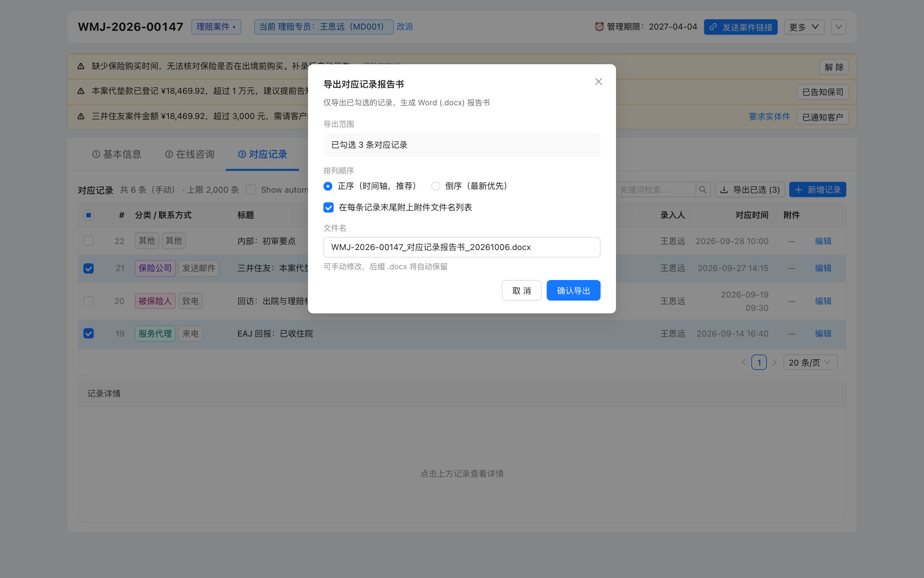
Task: Toggle the select-all header checkbox
Action: (x=89, y=215)
